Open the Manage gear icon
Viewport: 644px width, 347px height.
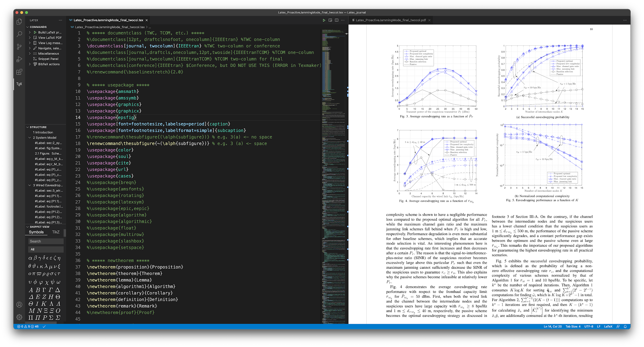19,317
